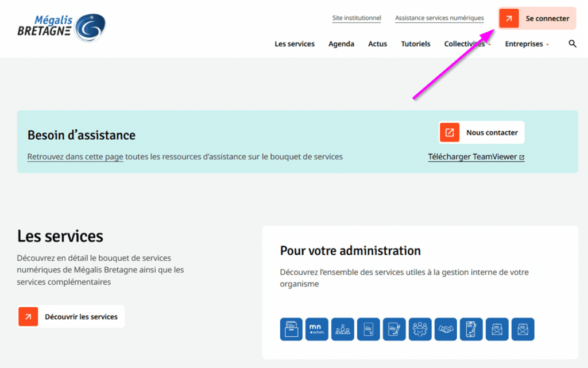Open the Les services menu item
The width and height of the screenshot is (588, 368).
pyautogui.click(x=295, y=44)
